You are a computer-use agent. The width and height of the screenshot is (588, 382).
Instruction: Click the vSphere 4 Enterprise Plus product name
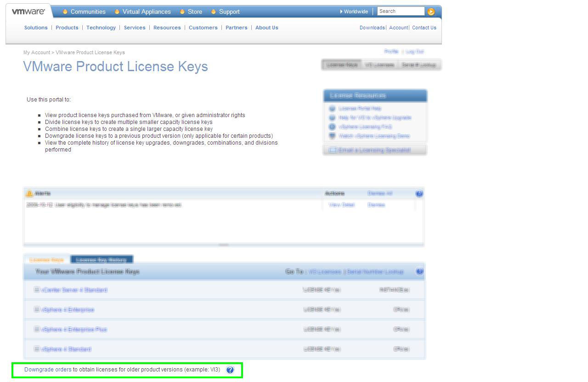click(74, 329)
